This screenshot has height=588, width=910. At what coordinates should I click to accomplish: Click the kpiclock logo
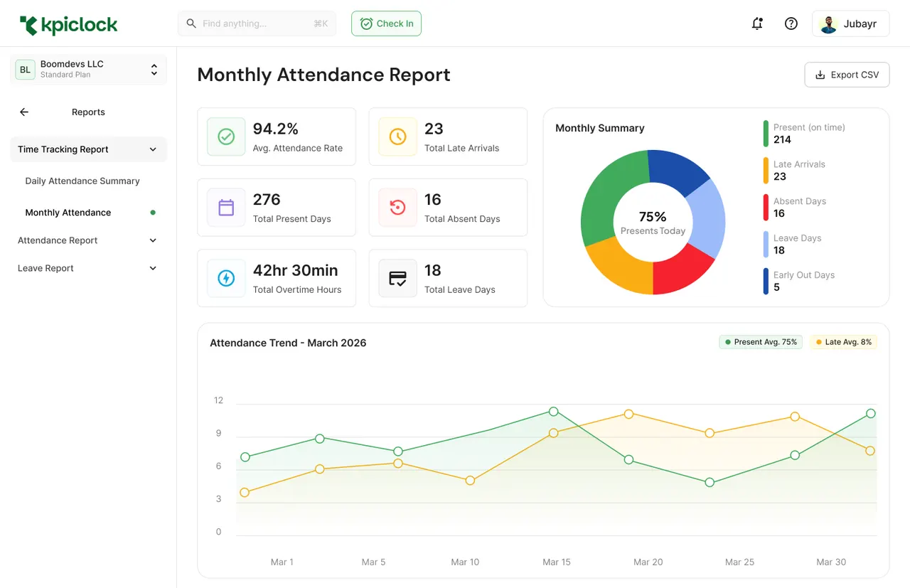tap(68, 25)
